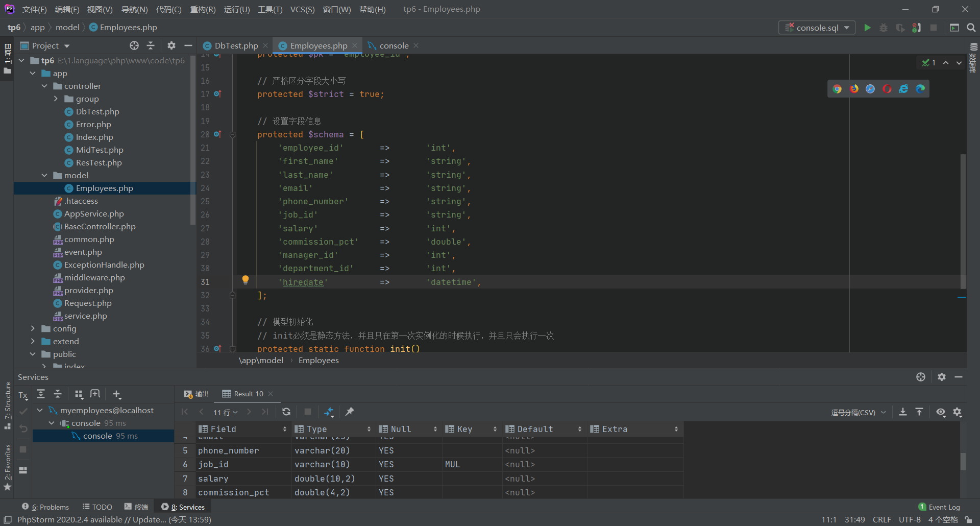Open the 运行(U) Run menu
Screen dimensions: 980x526
tap(237, 9)
